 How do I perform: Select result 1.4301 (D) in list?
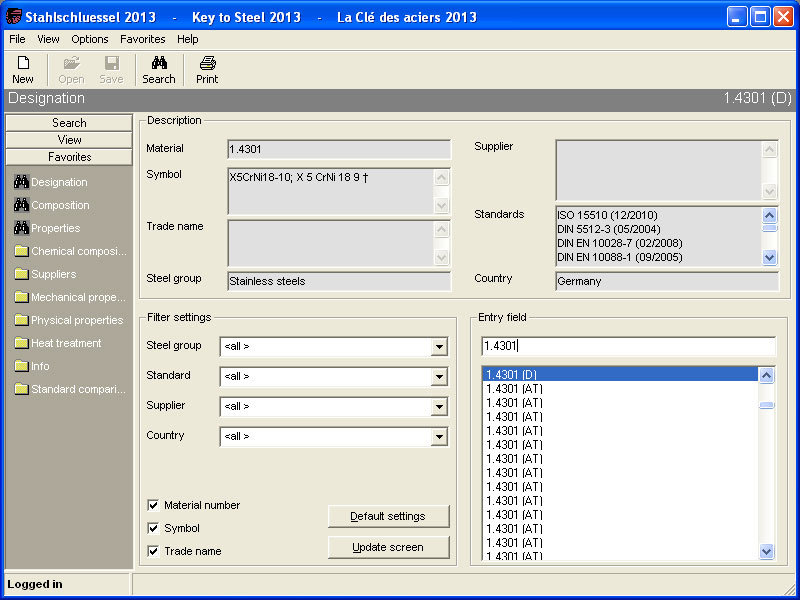[x=620, y=374]
